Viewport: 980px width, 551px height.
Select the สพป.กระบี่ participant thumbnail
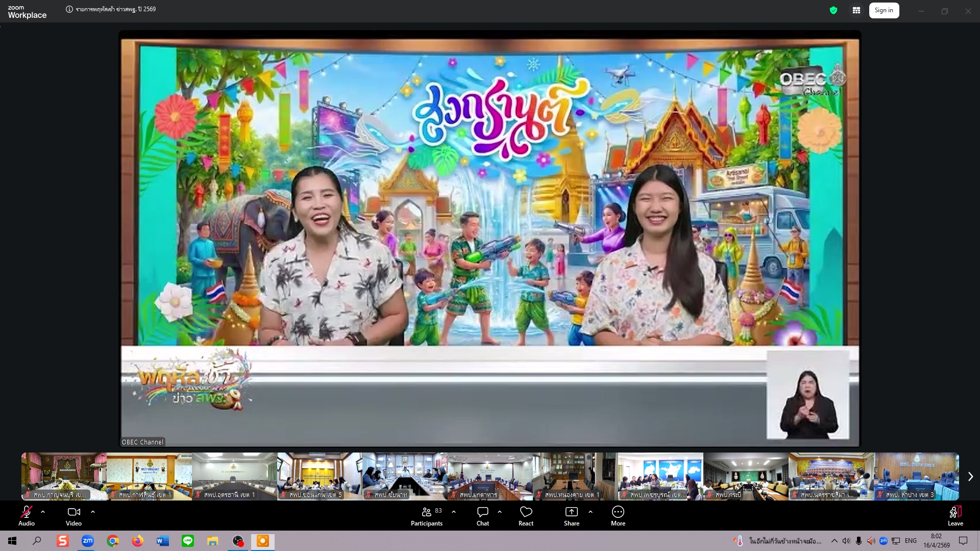pos(745,476)
